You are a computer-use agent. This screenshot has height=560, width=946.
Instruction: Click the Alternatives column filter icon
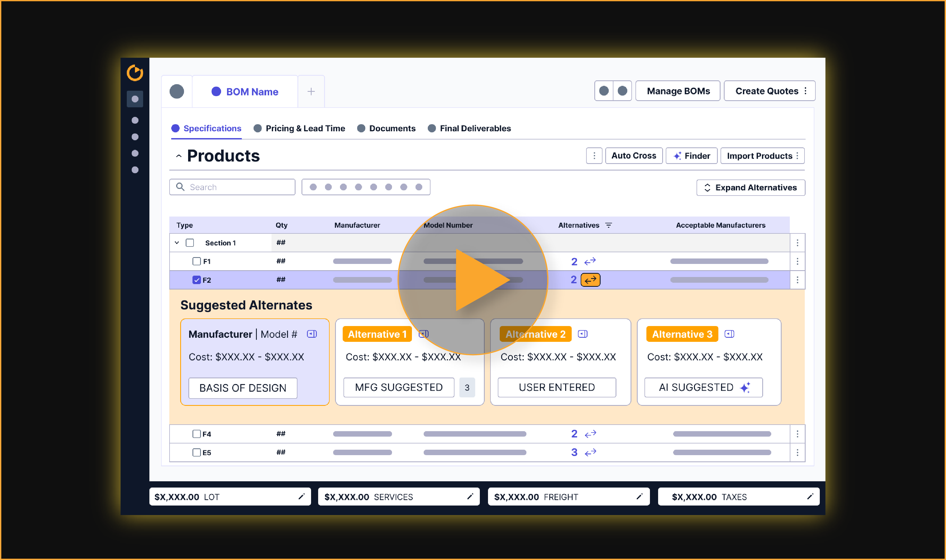[x=608, y=225]
